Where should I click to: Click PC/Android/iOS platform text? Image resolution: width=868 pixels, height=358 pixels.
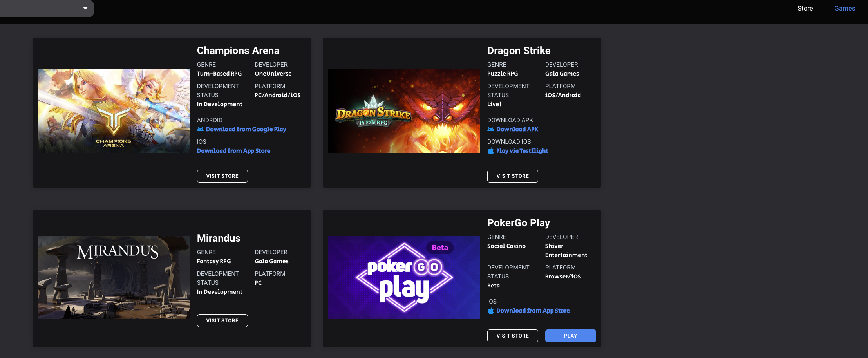pos(278,95)
